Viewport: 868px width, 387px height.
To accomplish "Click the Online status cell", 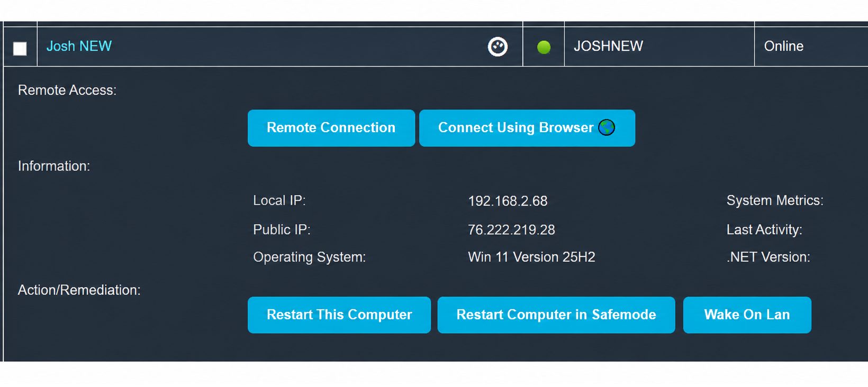I will pyautogui.click(x=811, y=47).
